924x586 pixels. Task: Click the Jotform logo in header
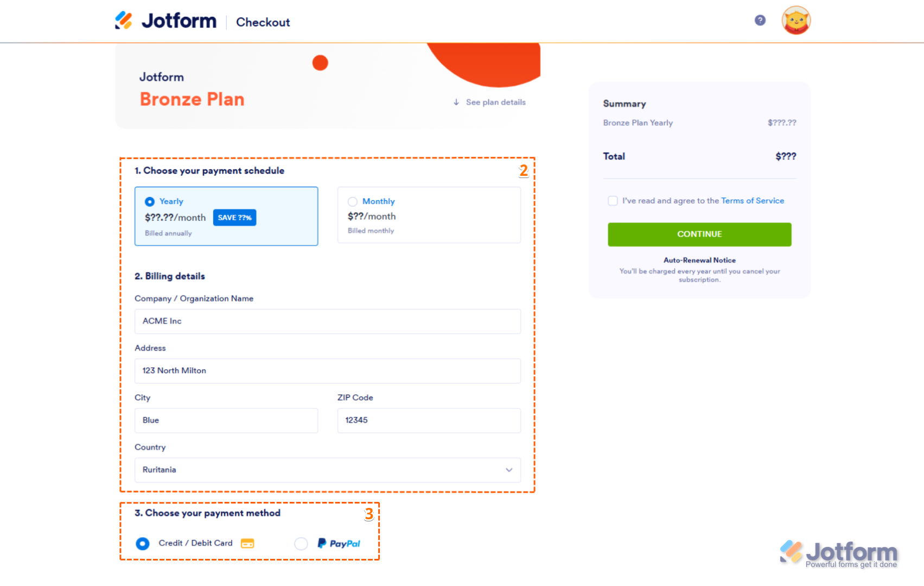point(166,21)
